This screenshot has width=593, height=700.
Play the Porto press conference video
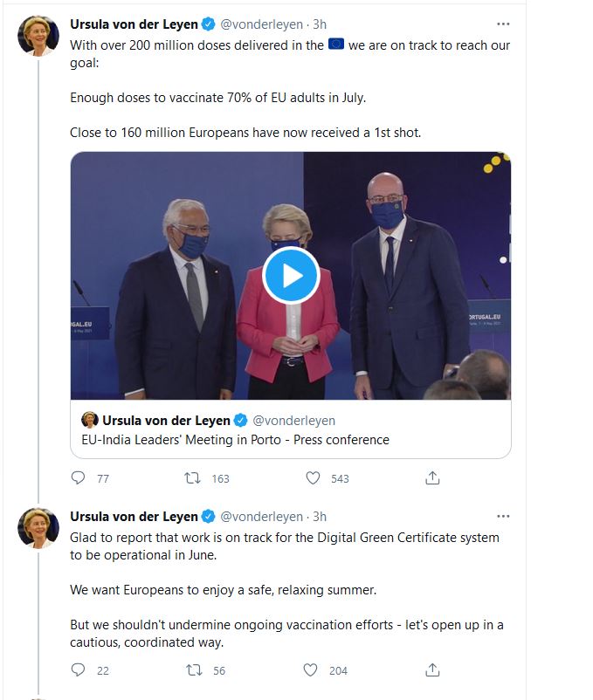[x=291, y=276]
